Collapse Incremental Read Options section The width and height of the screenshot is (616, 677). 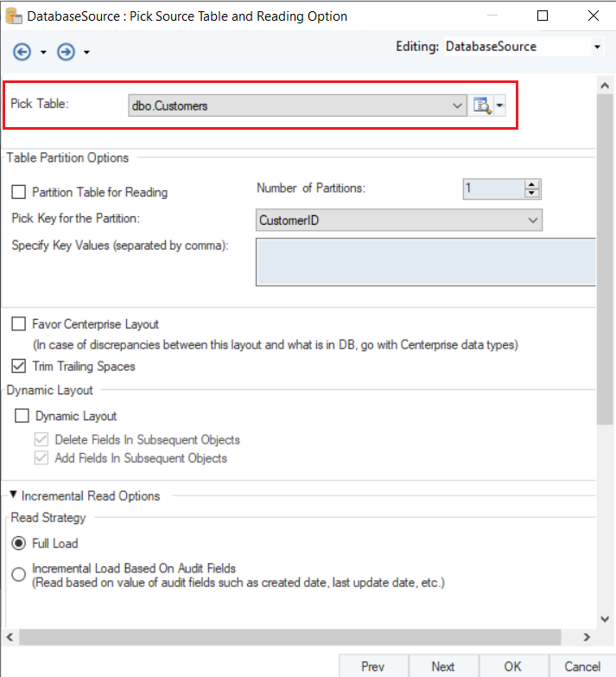click(15, 495)
